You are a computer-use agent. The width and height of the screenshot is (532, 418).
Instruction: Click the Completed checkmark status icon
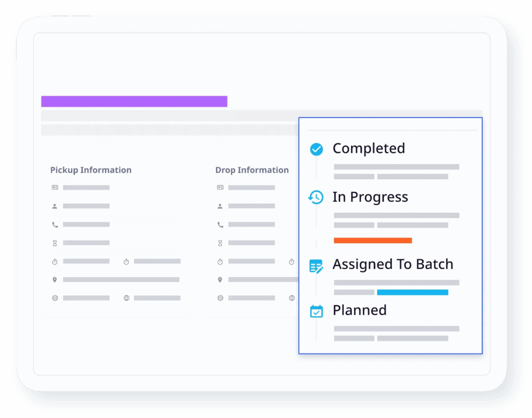pos(316,149)
